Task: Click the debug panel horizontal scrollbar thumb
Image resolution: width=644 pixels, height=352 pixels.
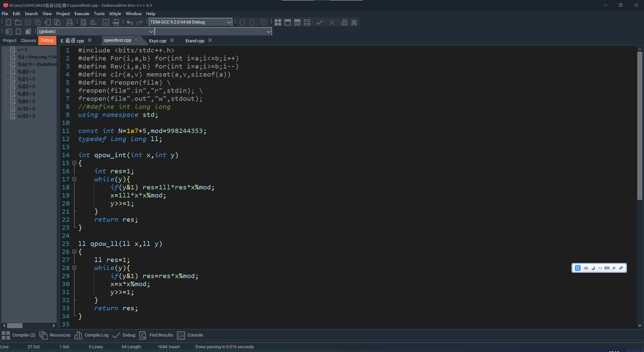Action: [15, 326]
